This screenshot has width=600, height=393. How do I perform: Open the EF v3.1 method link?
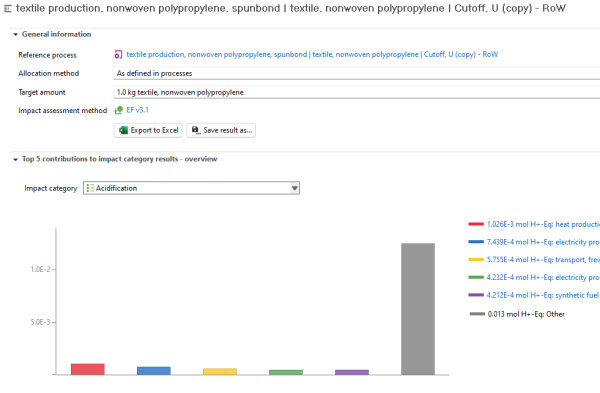(137, 110)
